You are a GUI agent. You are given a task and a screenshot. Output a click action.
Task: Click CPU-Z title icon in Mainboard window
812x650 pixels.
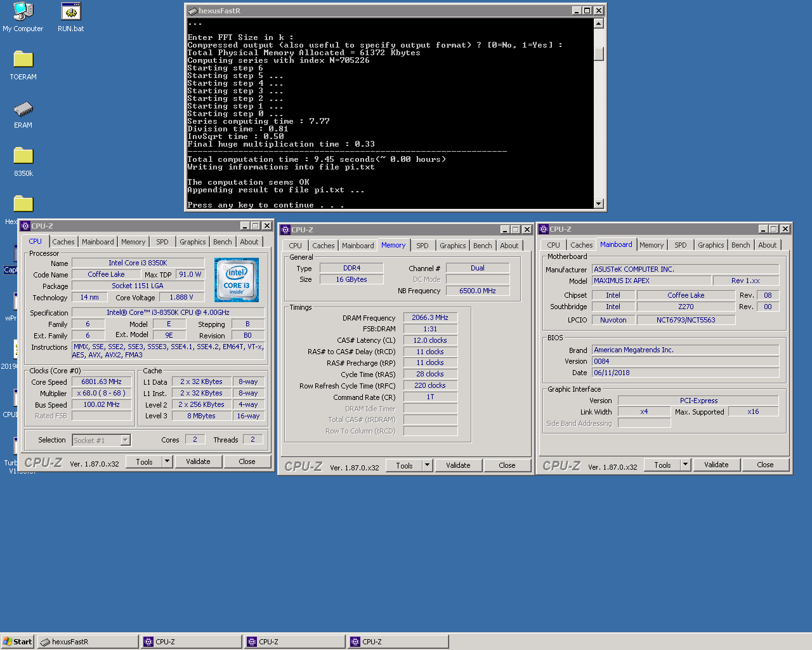pos(544,229)
